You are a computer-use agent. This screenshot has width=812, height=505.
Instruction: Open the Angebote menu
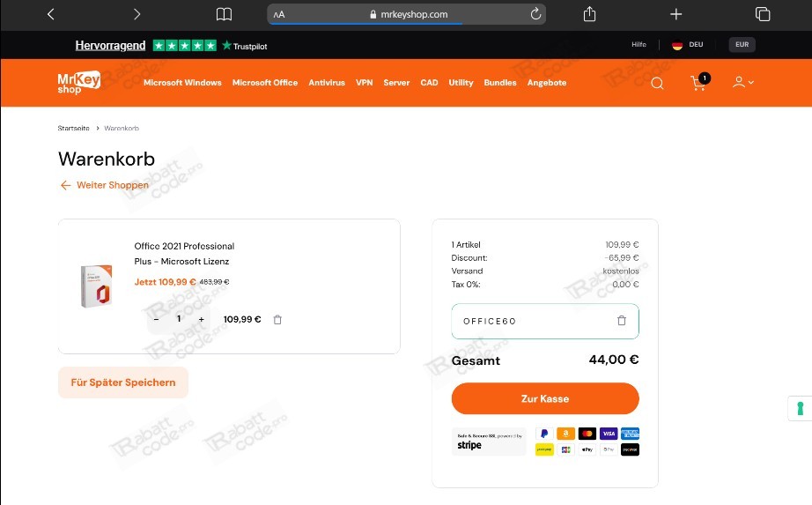click(x=546, y=83)
